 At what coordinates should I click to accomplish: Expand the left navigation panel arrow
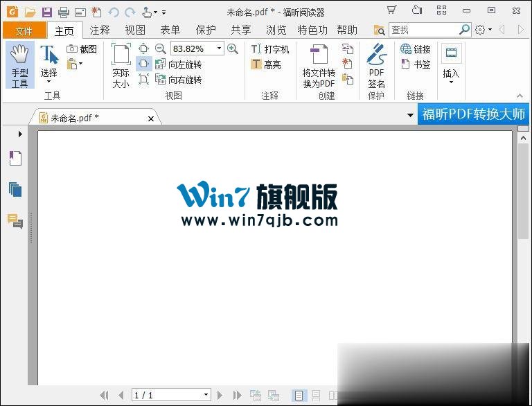click(x=20, y=134)
